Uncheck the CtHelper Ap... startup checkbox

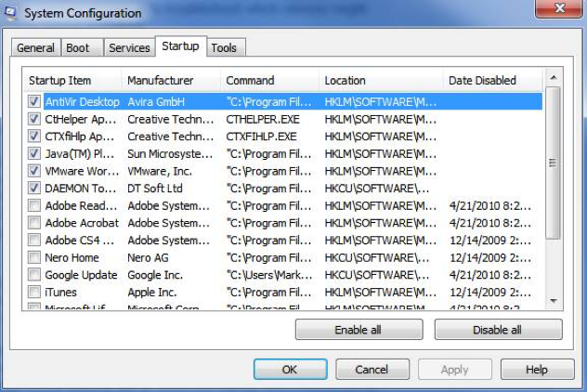[34, 119]
